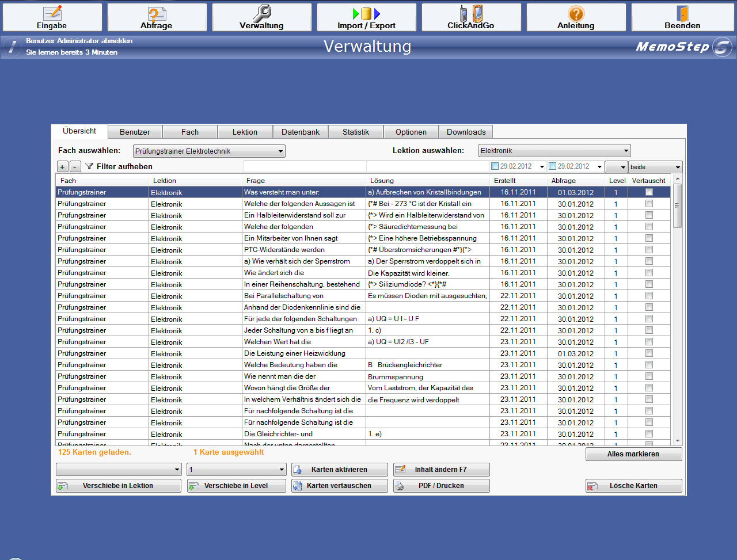Open the Eingabe pencil icon
Viewport: 737px width, 560px height.
click(52, 13)
